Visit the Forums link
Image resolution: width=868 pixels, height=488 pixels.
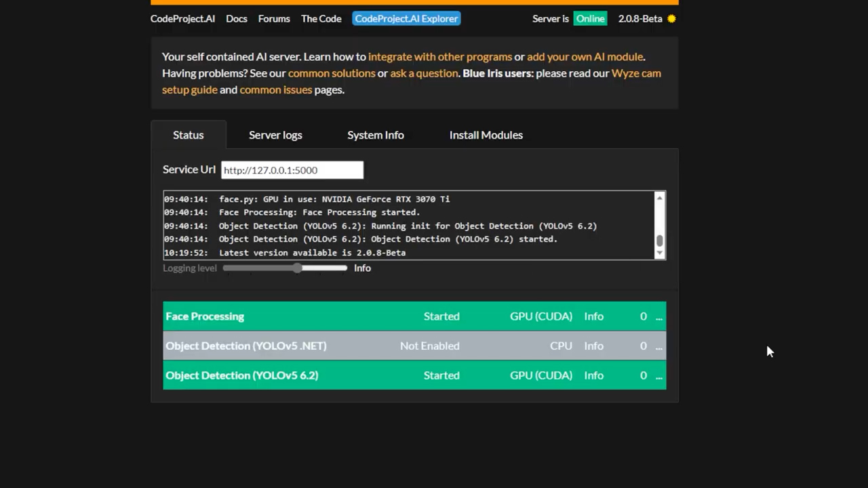pyautogui.click(x=274, y=19)
